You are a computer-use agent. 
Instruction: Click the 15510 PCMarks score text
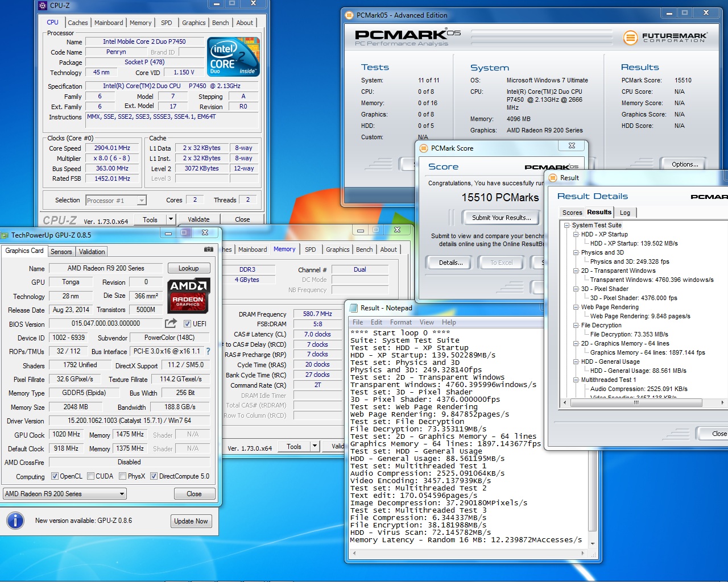coord(500,197)
